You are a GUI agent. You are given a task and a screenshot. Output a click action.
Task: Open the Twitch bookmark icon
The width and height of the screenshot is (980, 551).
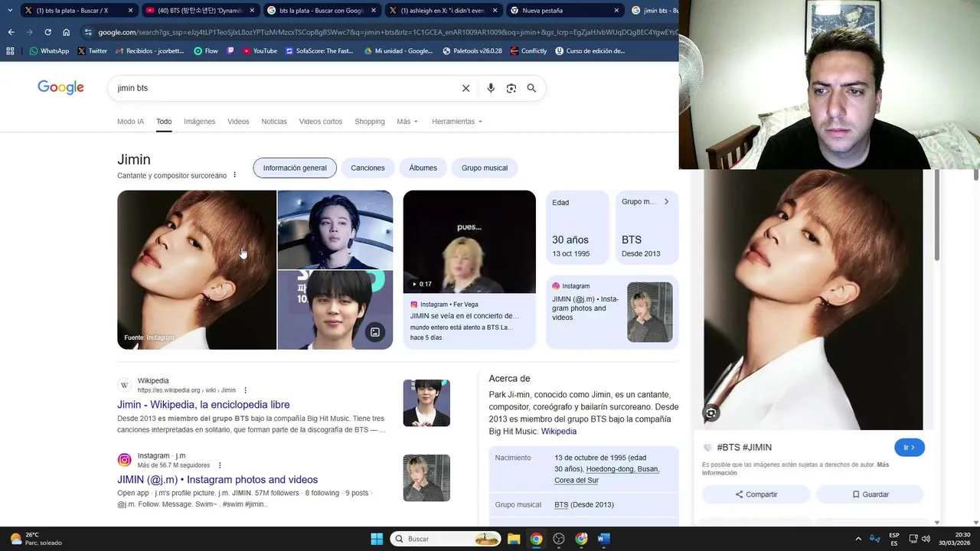(230, 51)
